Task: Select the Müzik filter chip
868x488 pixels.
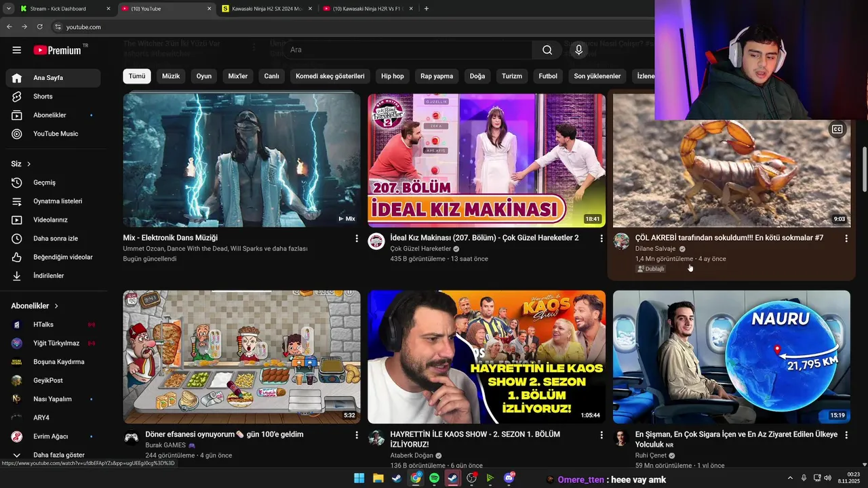Action: tap(171, 76)
